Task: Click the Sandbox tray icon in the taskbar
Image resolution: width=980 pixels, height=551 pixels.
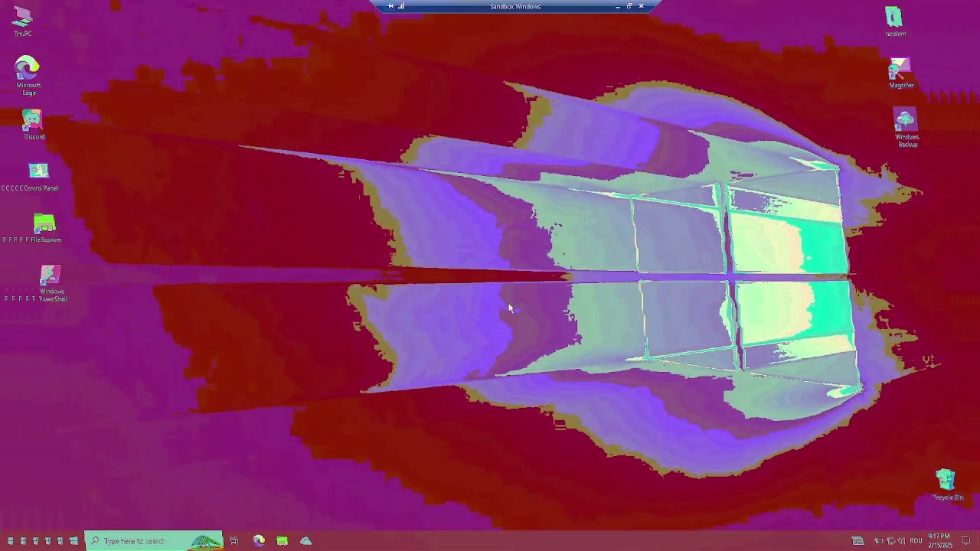Action: (858, 541)
